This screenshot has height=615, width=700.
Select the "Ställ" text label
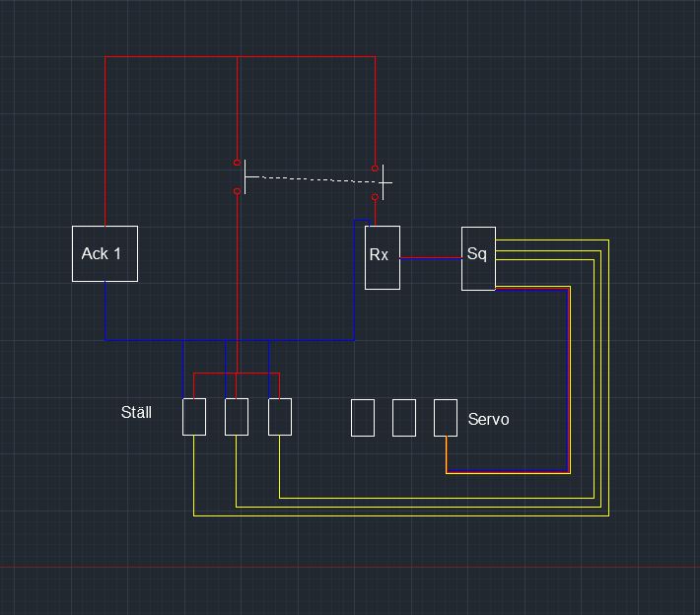click(x=136, y=412)
